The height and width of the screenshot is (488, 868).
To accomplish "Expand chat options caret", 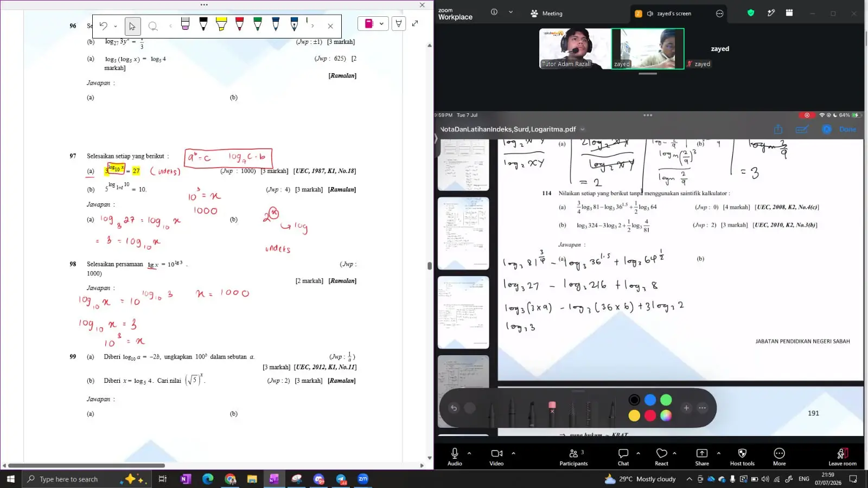I will point(638,453).
